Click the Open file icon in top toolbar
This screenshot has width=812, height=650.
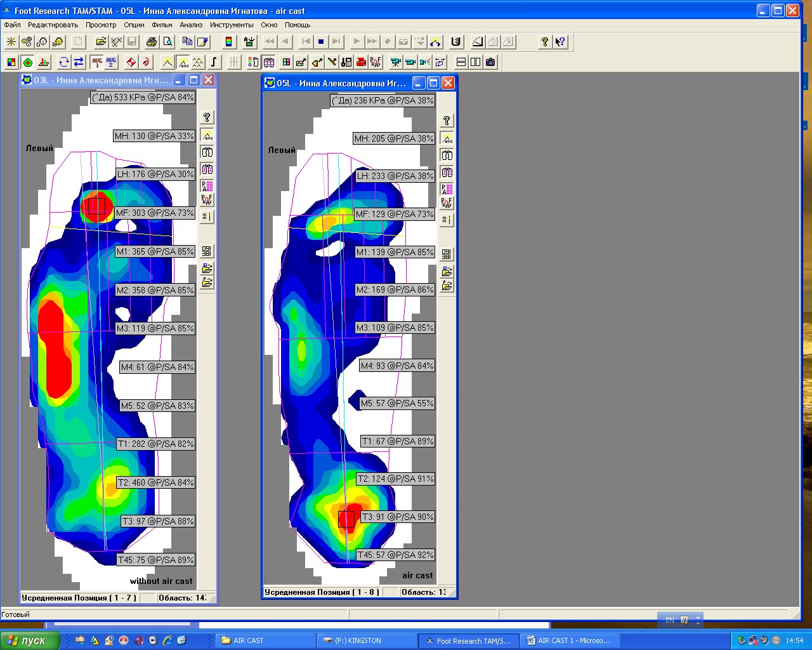(100, 42)
